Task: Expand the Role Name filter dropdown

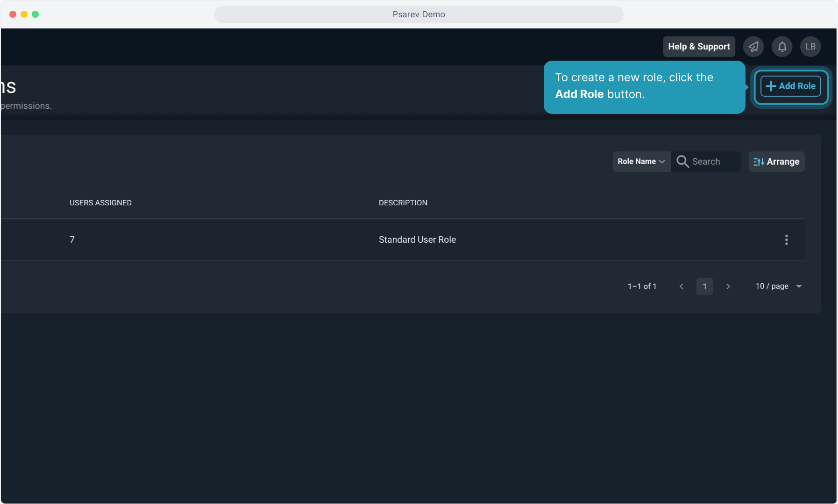Action: (641, 161)
